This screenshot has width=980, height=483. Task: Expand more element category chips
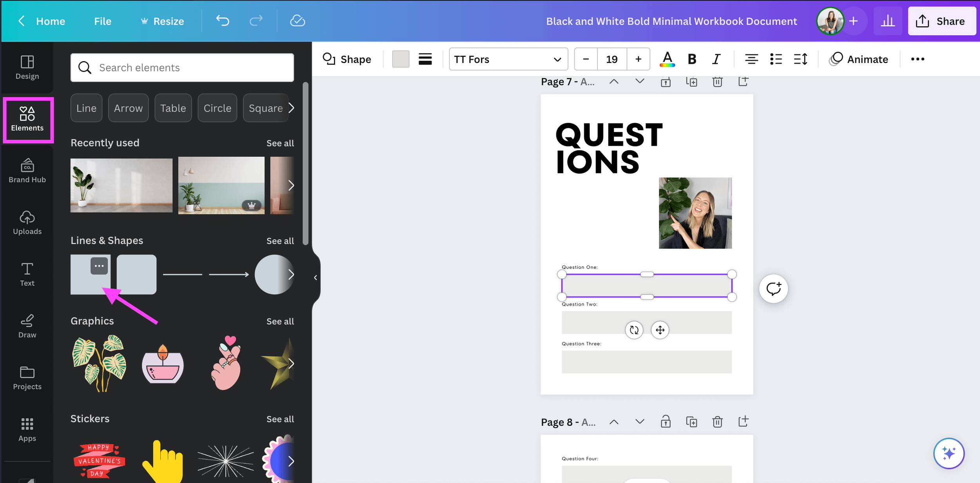[x=291, y=108]
